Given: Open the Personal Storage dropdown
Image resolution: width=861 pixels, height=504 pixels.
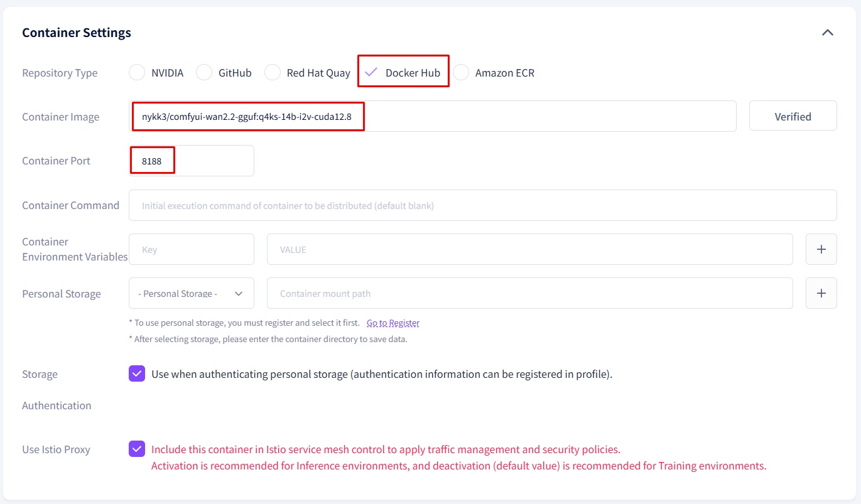Looking at the screenshot, I should pyautogui.click(x=191, y=294).
